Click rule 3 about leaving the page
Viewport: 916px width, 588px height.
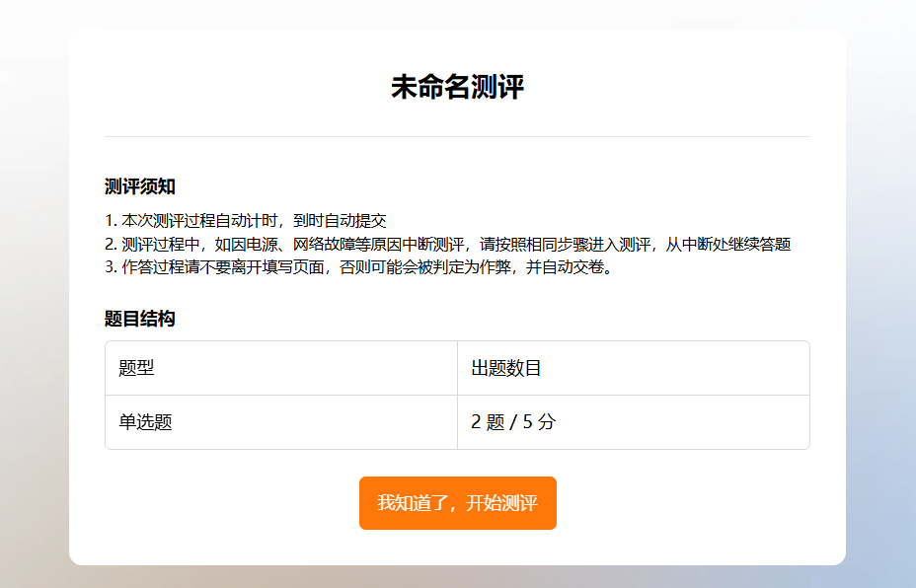coord(358,267)
